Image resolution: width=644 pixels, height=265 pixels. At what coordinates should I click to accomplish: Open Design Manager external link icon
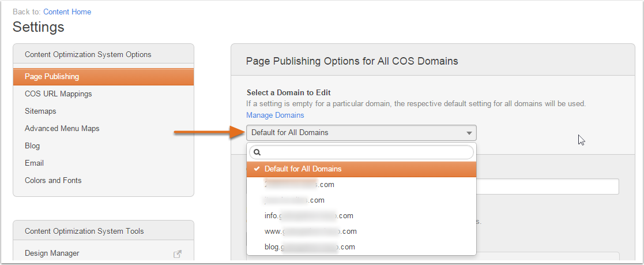click(x=178, y=254)
